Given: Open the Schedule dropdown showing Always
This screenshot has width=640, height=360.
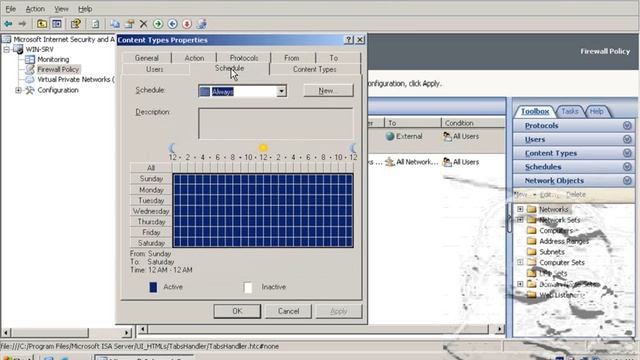Looking at the screenshot, I should [x=281, y=91].
